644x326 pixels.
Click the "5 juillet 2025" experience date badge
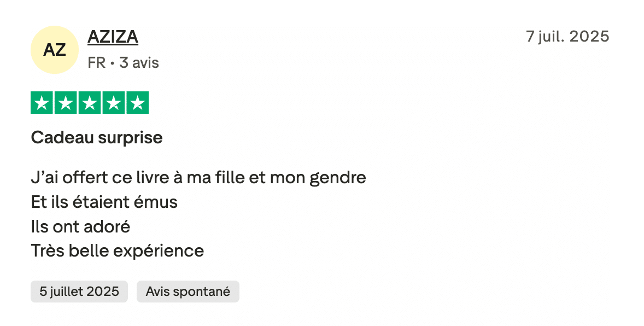coord(79,292)
